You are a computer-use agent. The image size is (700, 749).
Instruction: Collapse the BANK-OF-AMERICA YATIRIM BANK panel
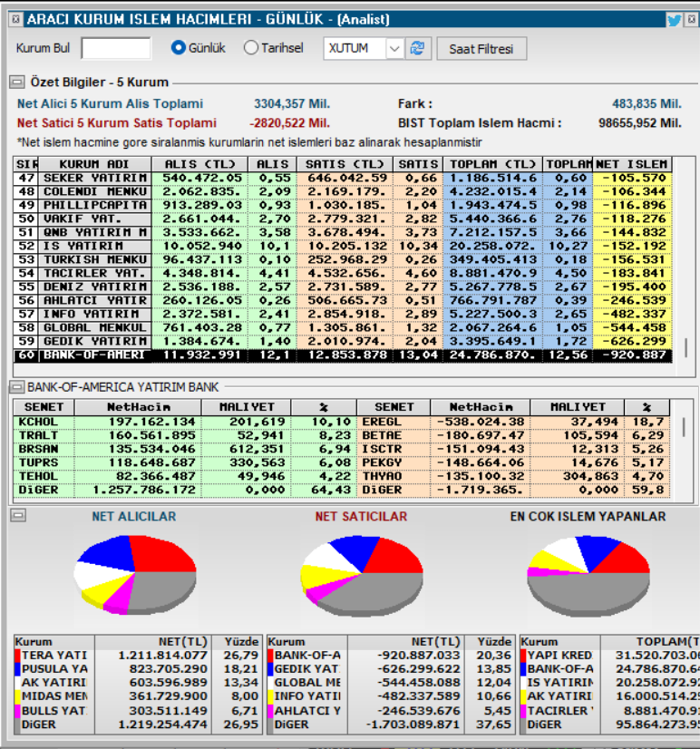pos(16,387)
